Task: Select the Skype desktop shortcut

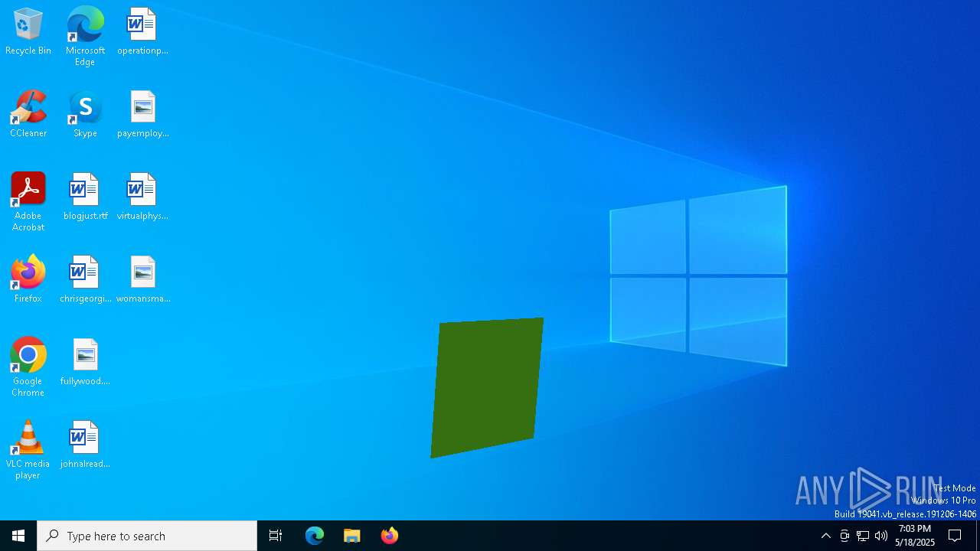Action: [85, 114]
